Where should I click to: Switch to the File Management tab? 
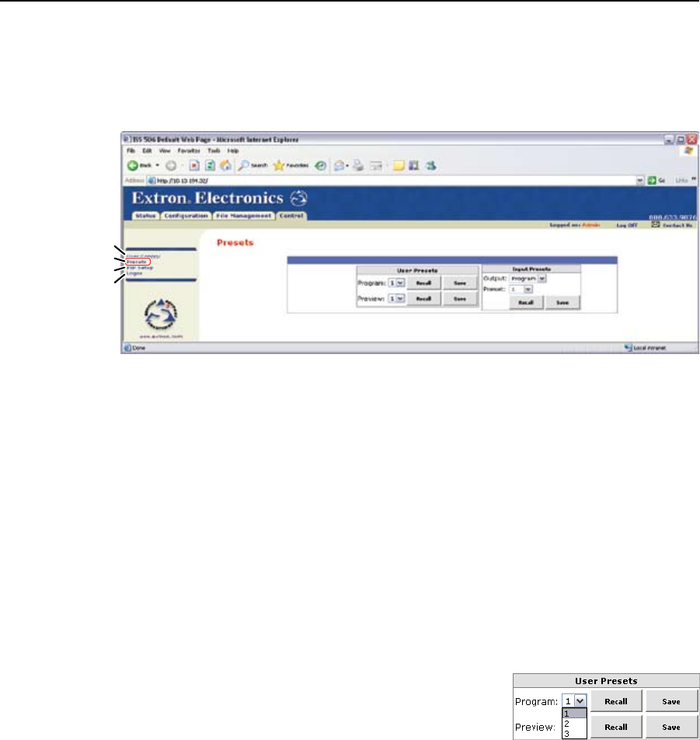click(245, 215)
